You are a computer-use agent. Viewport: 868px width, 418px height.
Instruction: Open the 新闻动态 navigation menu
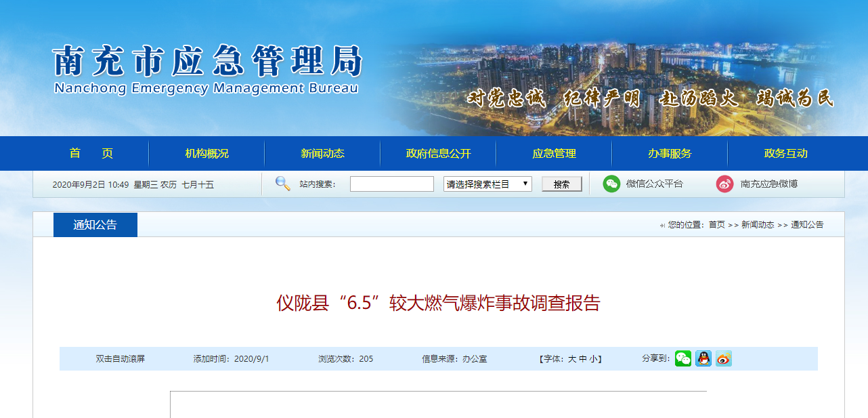tap(322, 153)
